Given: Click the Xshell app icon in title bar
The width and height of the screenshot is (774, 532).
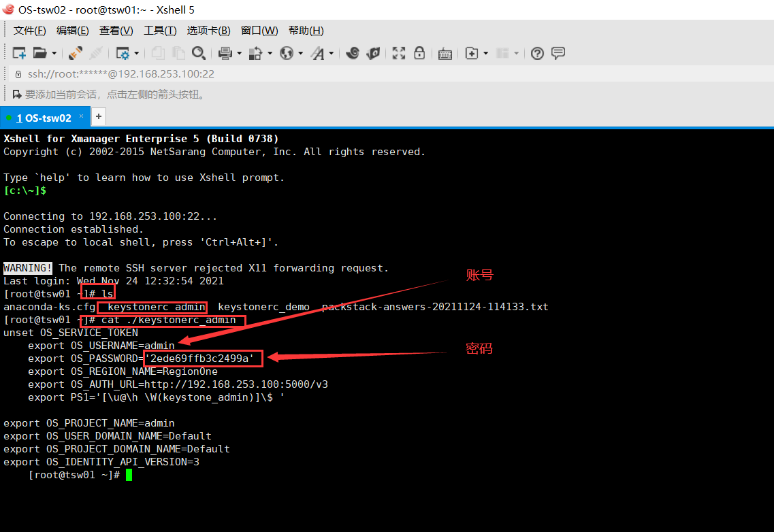Looking at the screenshot, I should (x=8, y=10).
